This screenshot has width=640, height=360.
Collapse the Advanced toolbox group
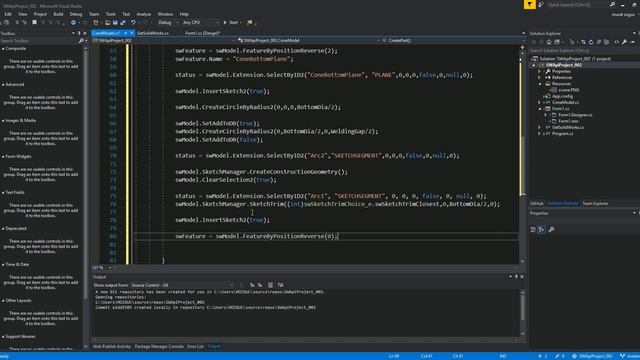(3, 84)
